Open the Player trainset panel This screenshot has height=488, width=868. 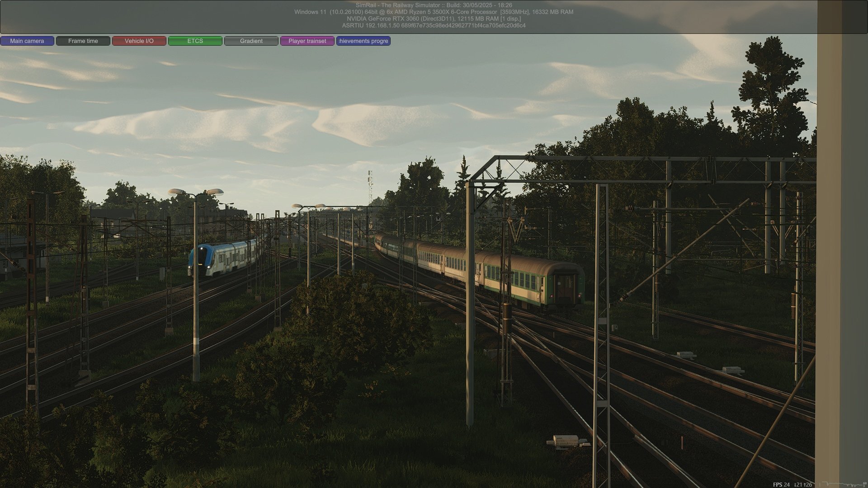coord(307,41)
